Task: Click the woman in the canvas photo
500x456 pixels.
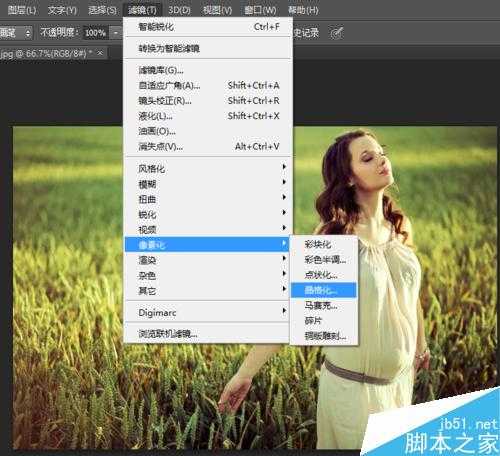Action: pyautogui.click(x=369, y=287)
